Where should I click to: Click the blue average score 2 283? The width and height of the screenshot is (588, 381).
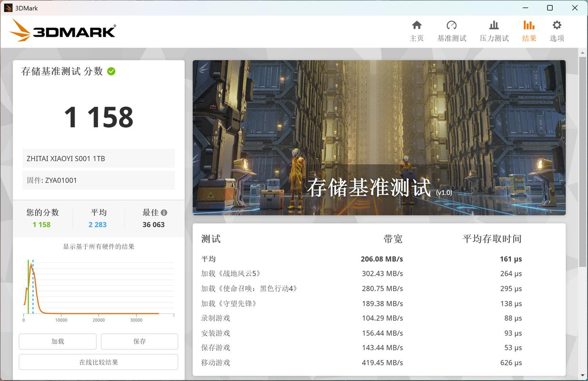click(97, 224)
